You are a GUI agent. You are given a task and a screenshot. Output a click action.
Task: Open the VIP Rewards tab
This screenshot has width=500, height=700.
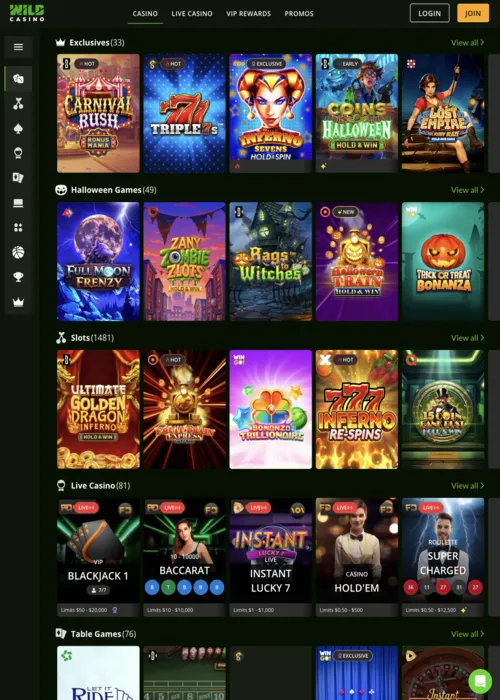coord(248,13)
